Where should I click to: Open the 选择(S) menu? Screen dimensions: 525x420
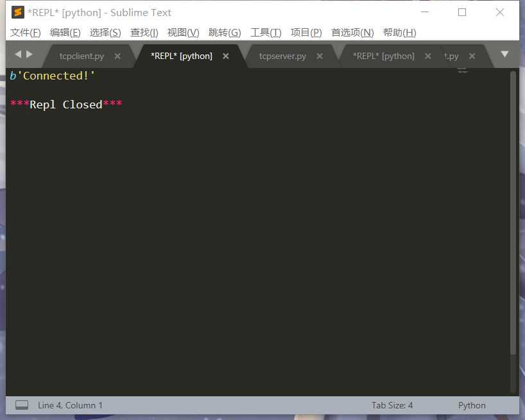click(x=105, y=33)
